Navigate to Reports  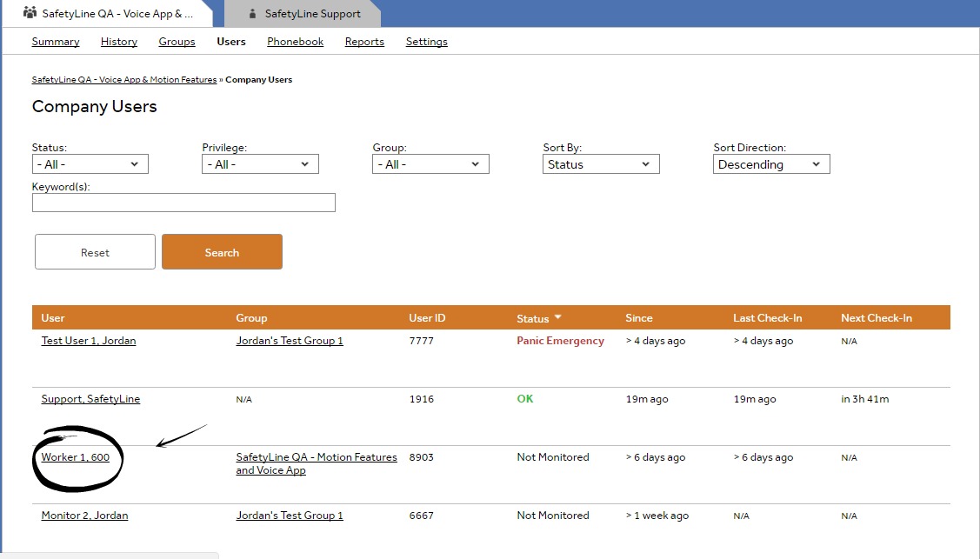click(x=364, y=42)
